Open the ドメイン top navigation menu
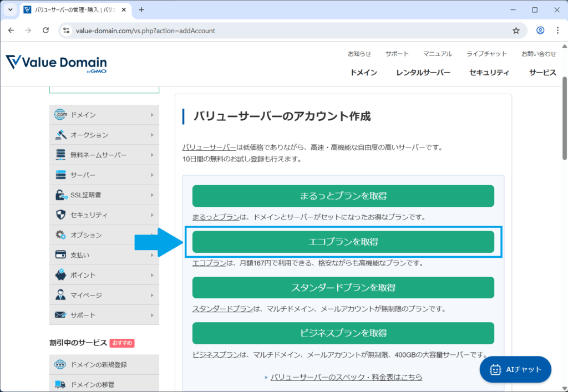The image size is (568, 392). click(x=364, y=73)
